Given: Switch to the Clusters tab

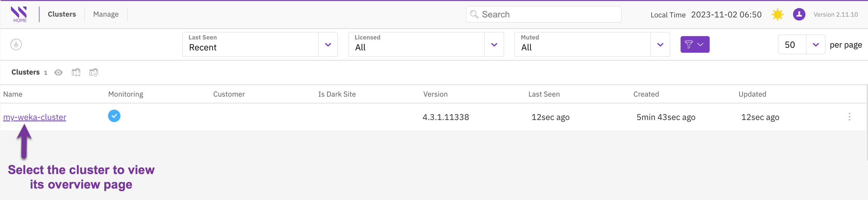Looking at the screenshot, I should [62, 14].
